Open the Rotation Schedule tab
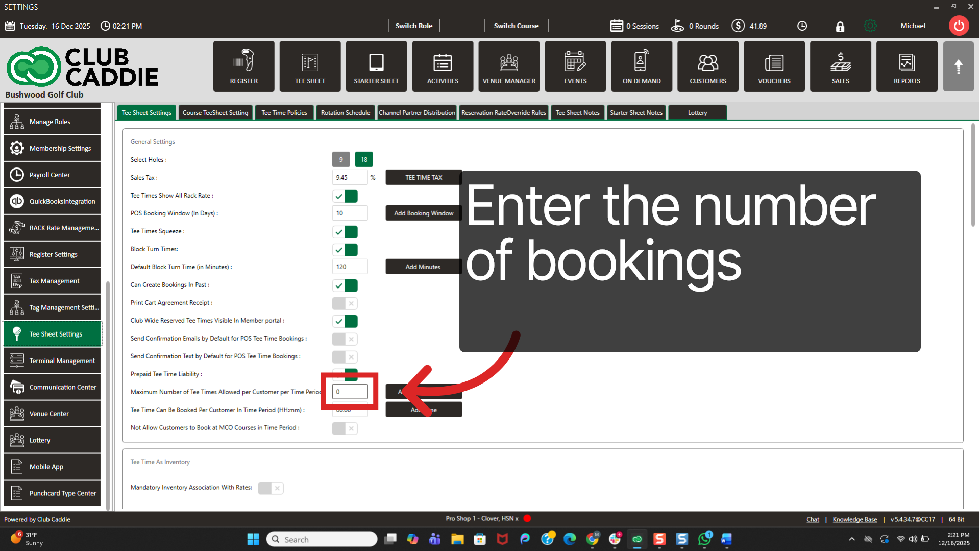980x551 pixels. click(346, 112)
